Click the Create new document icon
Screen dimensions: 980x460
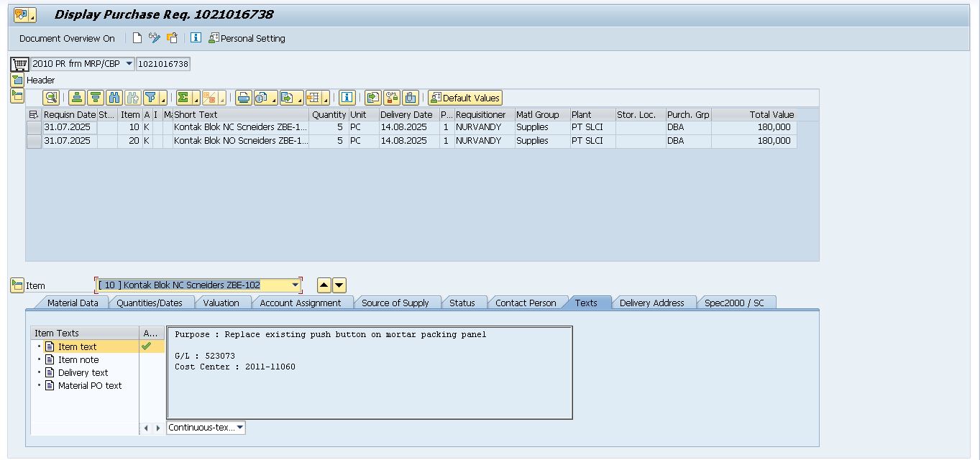click(137, 38)
